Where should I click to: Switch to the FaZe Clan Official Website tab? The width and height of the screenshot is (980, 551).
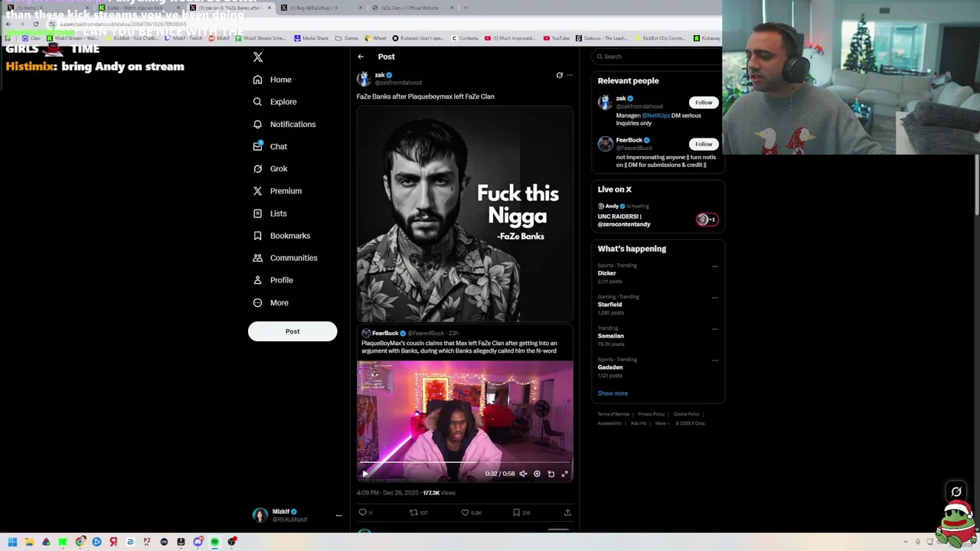[413, 8]
